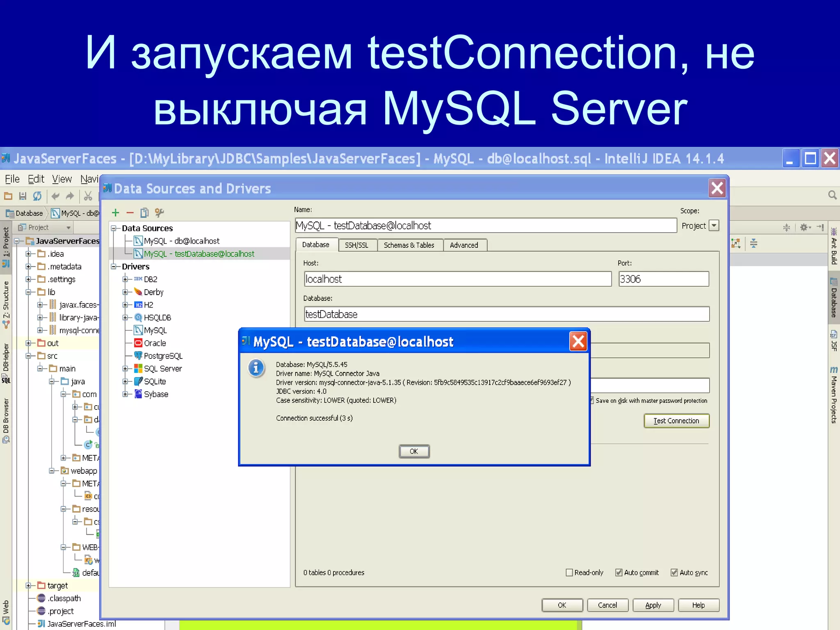Select JavaServerFaces.iml in project tree
This screenshot has height=630, width=840.
tap(77, 624)
